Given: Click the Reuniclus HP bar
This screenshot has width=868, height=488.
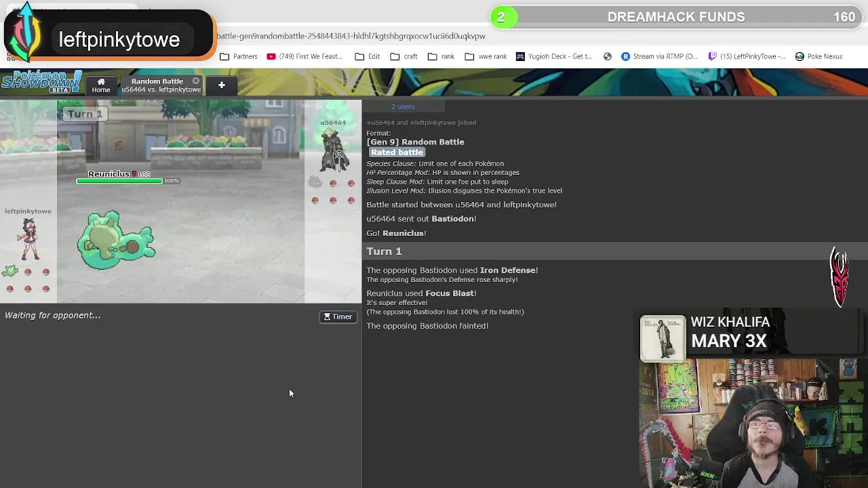Looking at the screenshot, I should point(119,181).
